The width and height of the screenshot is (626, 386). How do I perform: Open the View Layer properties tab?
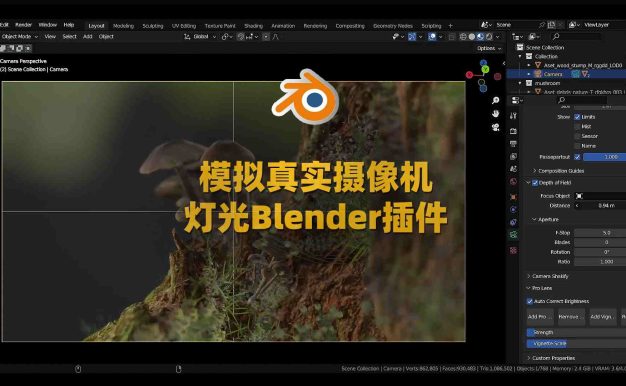tap(513, 156)
